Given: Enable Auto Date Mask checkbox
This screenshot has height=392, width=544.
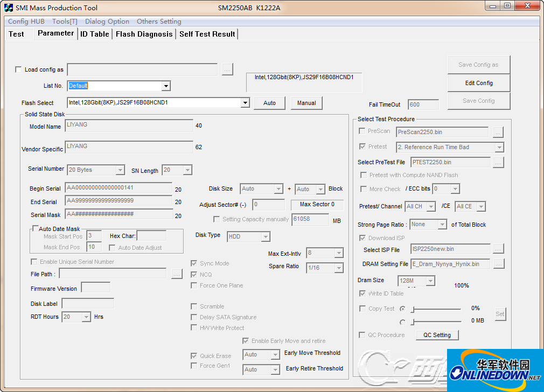Looking at the screenshot, I should [35, 228].
